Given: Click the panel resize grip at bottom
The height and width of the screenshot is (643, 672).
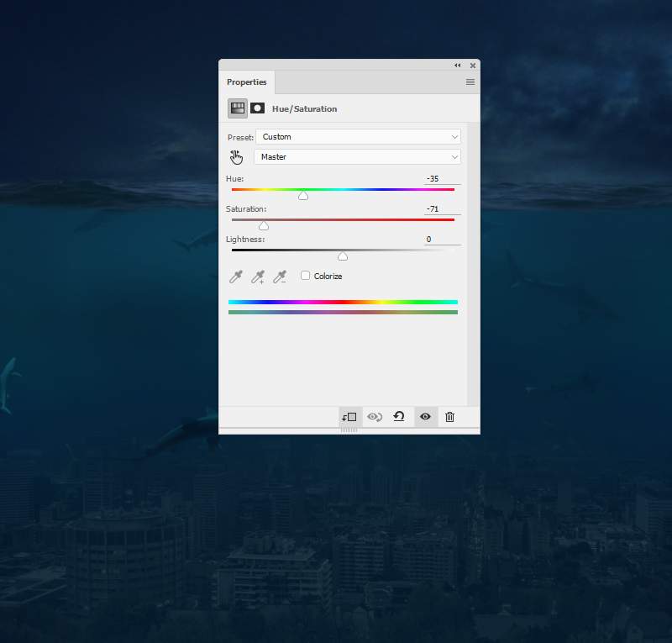Looking at the screenshot, I should point(349,430).
